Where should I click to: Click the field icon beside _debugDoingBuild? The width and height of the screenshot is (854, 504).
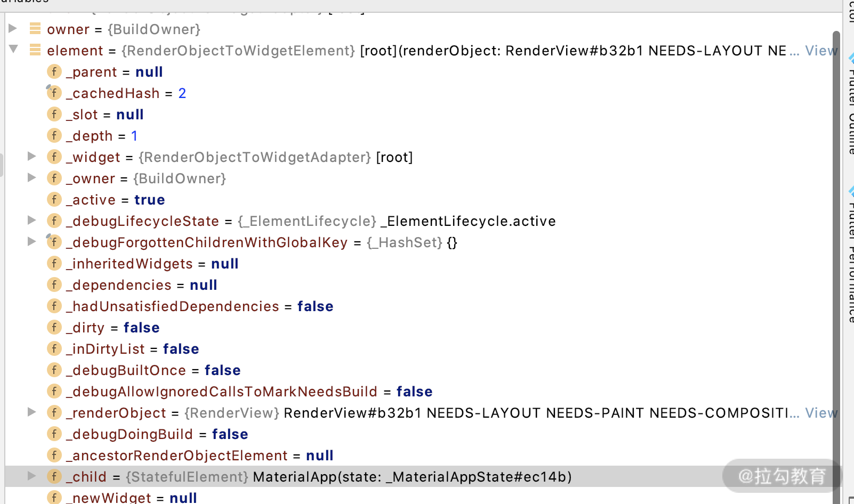click(54, 434)
